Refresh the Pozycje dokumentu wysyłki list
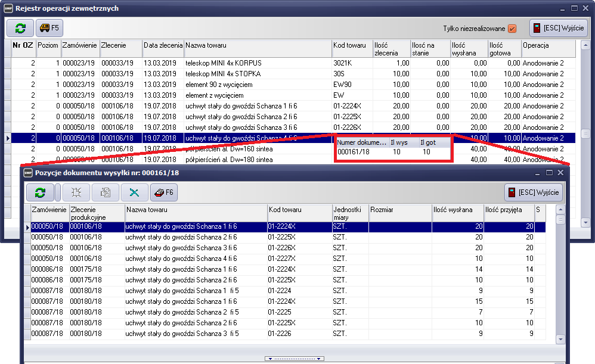The width and height of the screenshot is (595, 364). click(40, 192)
